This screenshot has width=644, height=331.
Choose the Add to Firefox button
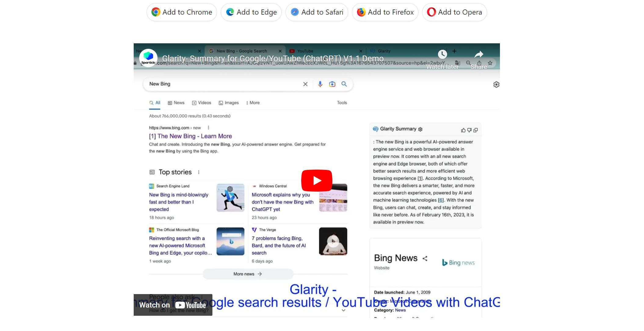(x=385, y=12)
